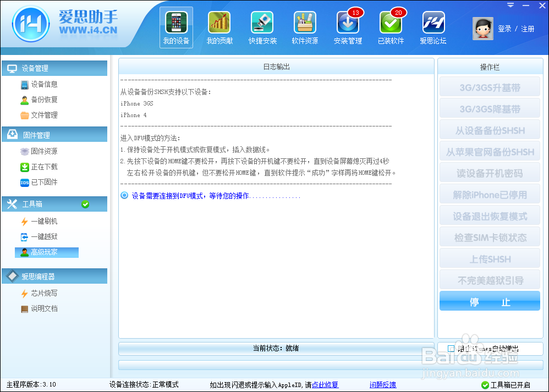The width and height of the screenshot is (549, 392).
Task: Click the blue 停止 button
Action: 490,301
